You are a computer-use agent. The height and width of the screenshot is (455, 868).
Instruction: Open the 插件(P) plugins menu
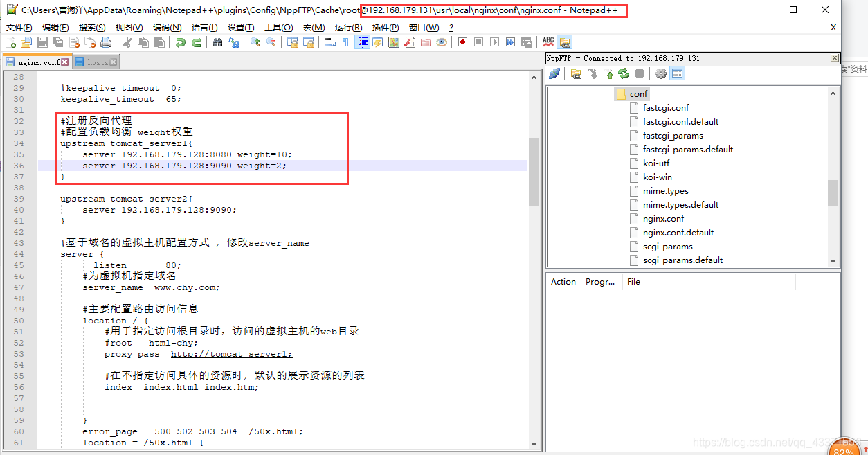[x=386, y=27]
